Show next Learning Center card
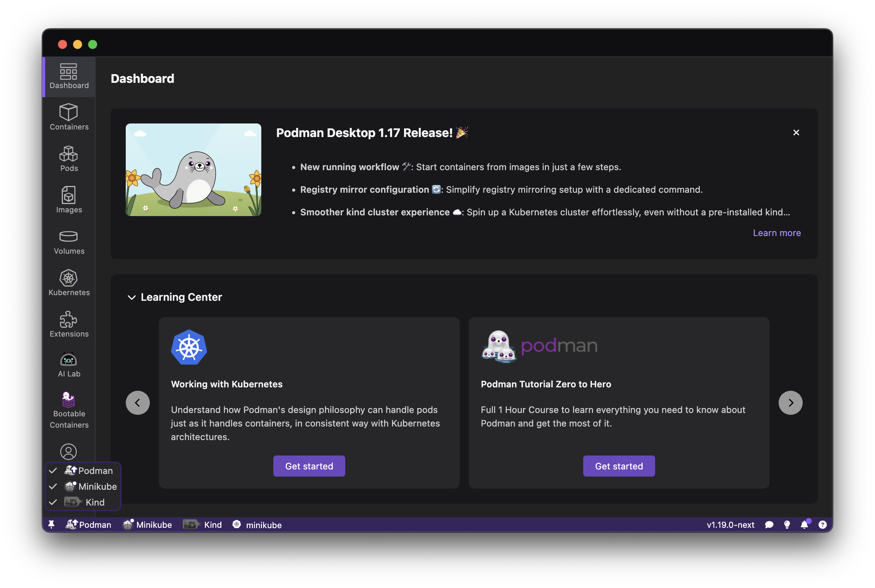This screenshot has width=875, height=588. pyautogui.click(x=790, y=403)
